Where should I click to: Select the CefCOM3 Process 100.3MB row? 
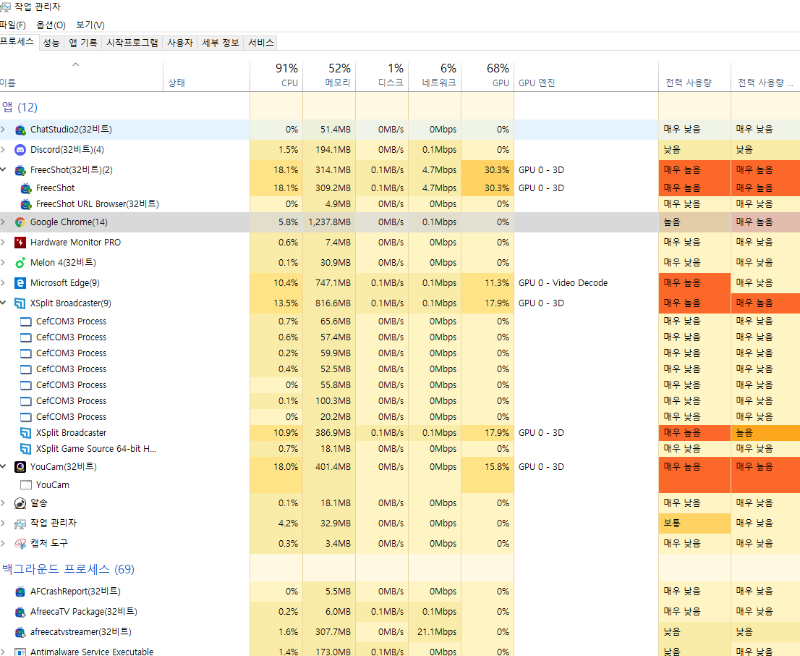pos(400,401)
